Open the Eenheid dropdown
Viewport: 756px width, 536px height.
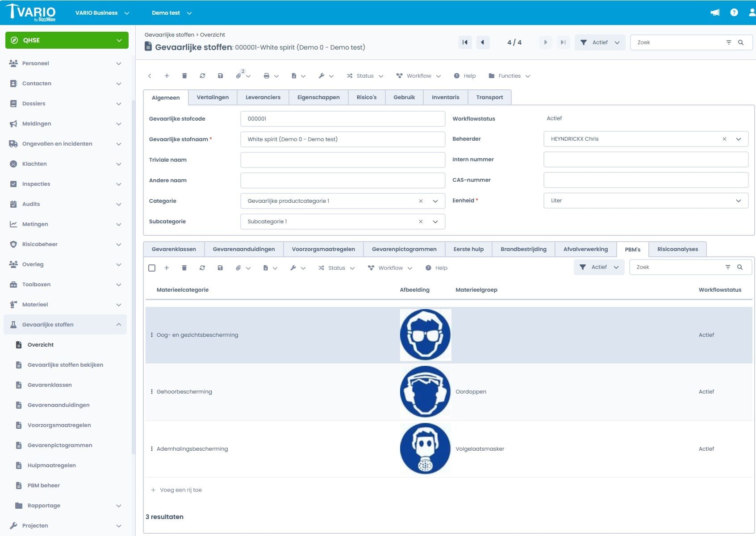pyautogui.click(x=738, y=201)
